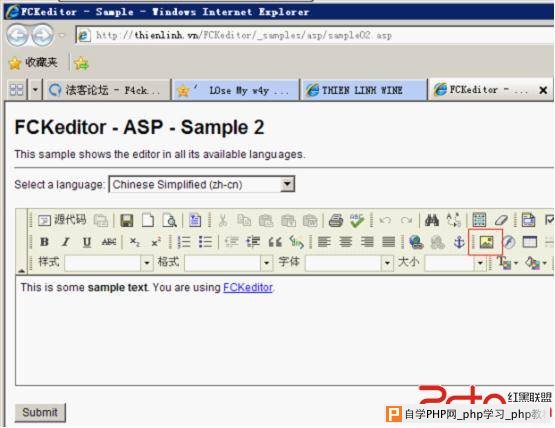555x428 pixels.
Task: Click the Remove Format eraser icon
Action: point(501,220)
